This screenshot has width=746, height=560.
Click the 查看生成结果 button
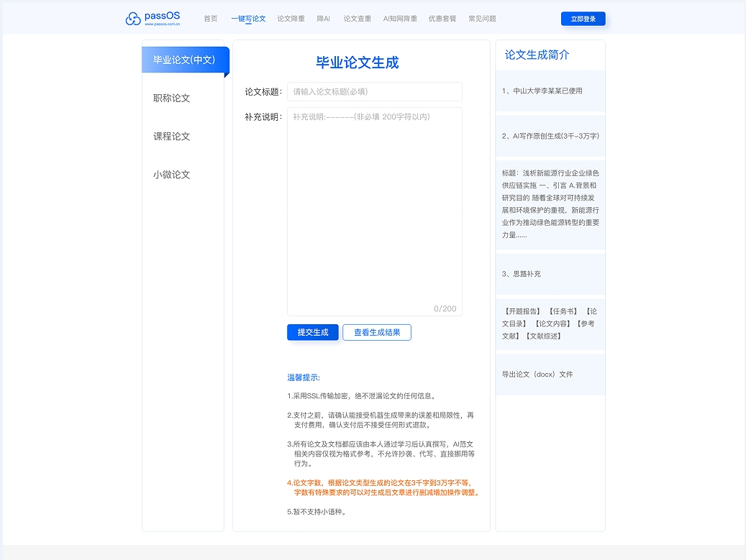coord(377,332)
